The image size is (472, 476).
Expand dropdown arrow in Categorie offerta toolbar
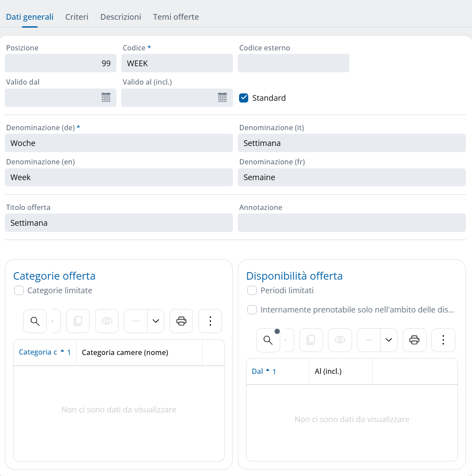[155, 321]
